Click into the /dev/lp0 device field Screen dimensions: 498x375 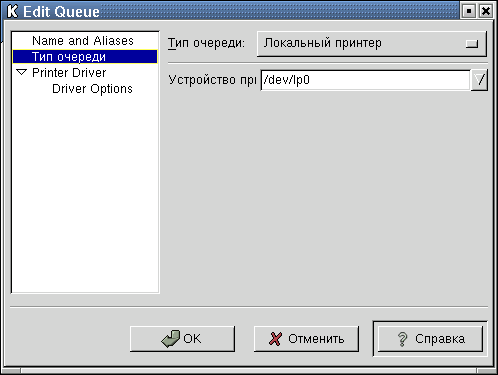click(365, 80)
